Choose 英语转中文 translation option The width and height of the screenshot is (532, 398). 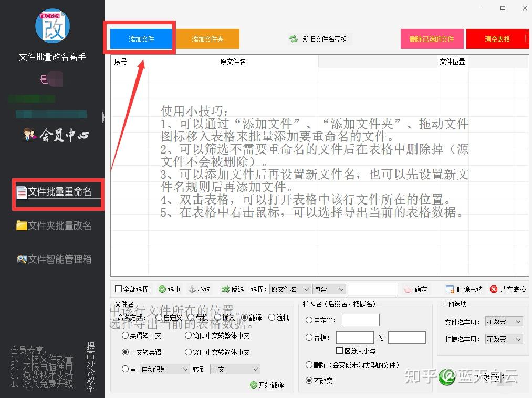[x=125, y=335]
